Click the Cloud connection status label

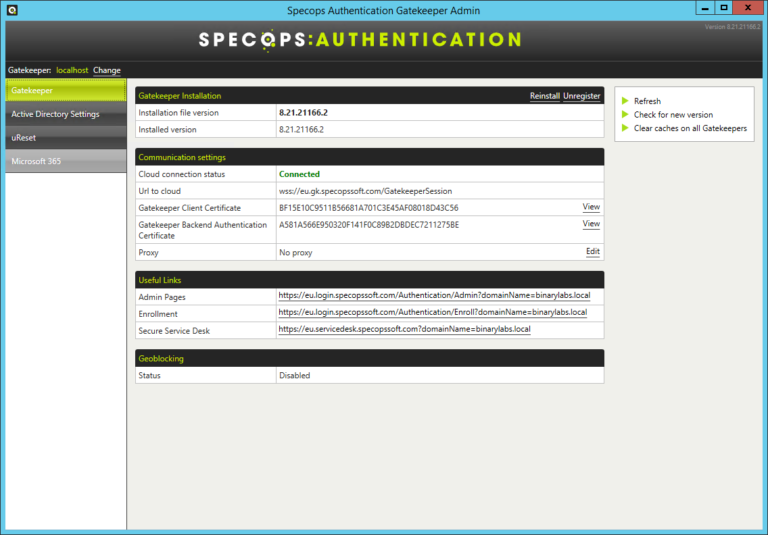182,174
